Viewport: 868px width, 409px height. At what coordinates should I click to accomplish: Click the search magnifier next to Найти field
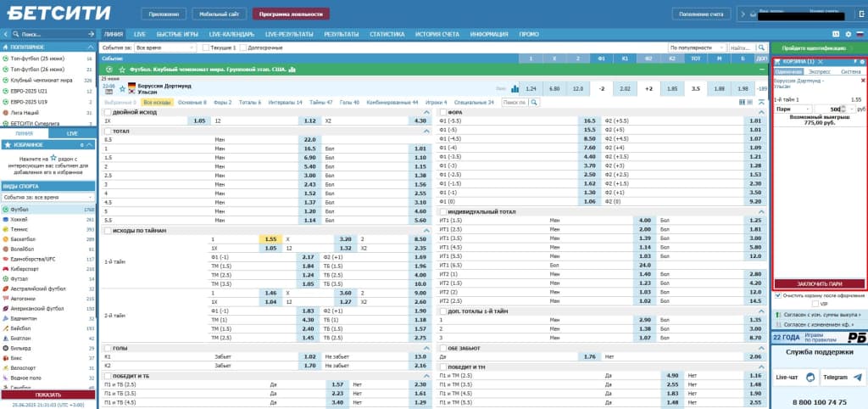pyautogui.click(x=762, y=48)
